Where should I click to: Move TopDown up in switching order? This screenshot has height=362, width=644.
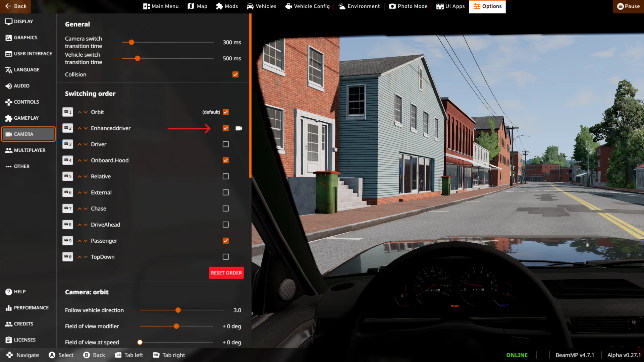[79, 257]
